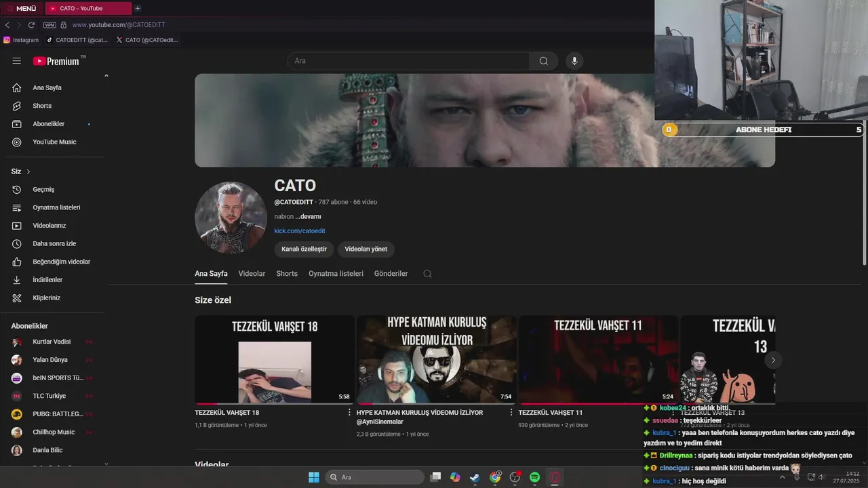Viewport: 868px width, 488px height.
Task: Switch to the Oynatma listeleri channel tab
Action: tap(336, 274)
